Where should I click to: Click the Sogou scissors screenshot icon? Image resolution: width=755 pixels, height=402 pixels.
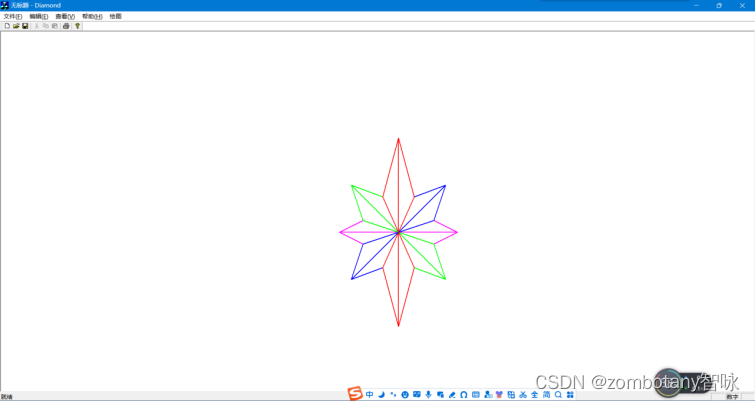[523, 395]
